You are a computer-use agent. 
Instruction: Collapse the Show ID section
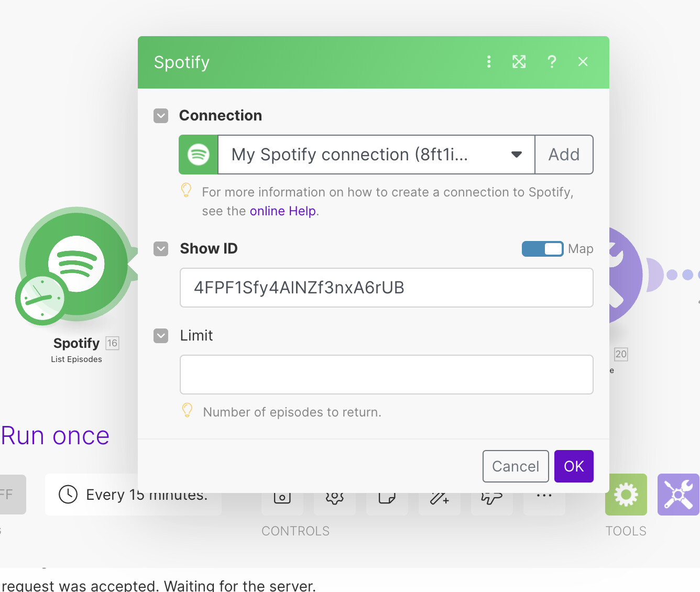click(x=161, y=249)
